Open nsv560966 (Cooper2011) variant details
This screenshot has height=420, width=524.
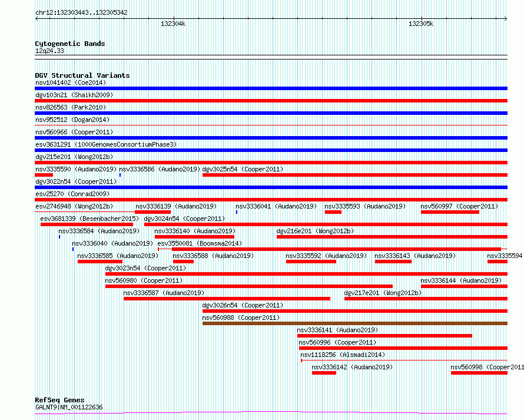74,132
